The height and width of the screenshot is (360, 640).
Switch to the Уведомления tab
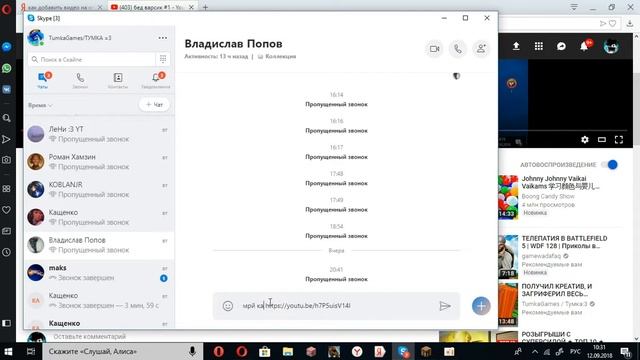click(156, 80)
